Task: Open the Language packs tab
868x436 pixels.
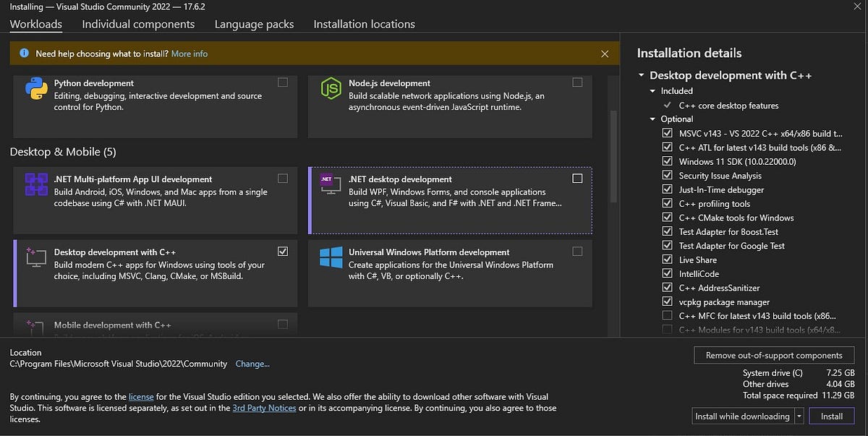Action: [x=254, y=24]
